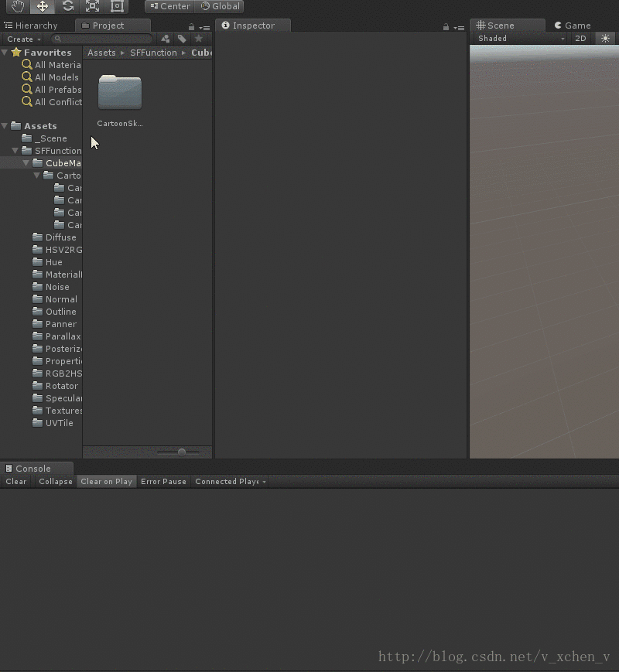This screenshot has width=619, height=672.
Task: Select the Rect transform tool
Action: click(117, 6)
